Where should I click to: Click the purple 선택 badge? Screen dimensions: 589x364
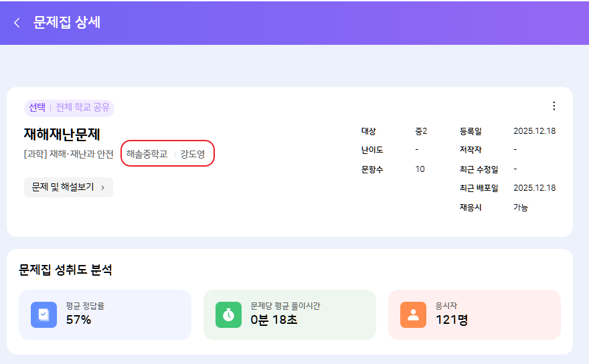(x=37, y=108)
